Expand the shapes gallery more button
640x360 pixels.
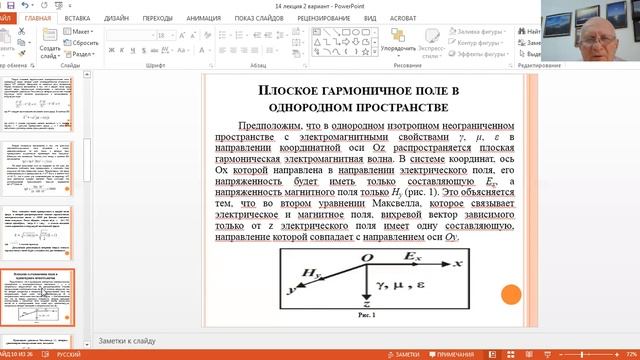click(x=375, y=52)
